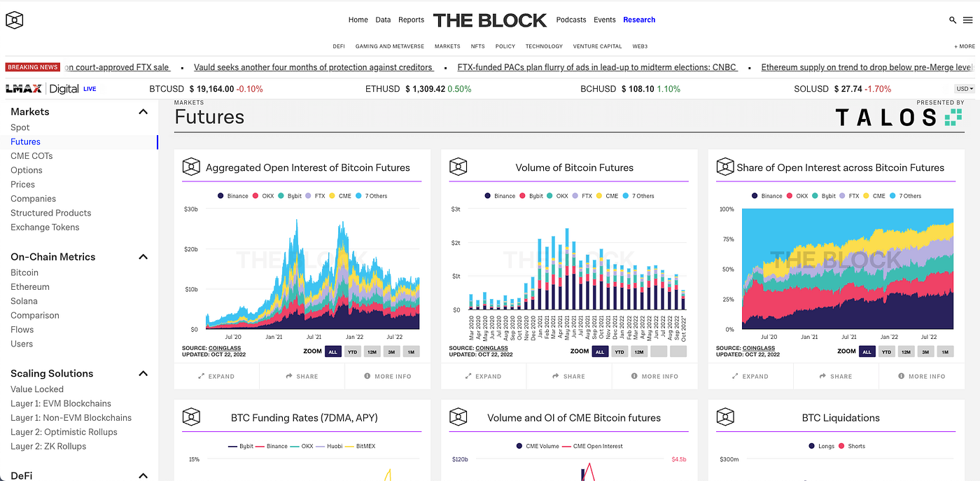Share the Aggregated Open Interest chart

tap(302, 377)
